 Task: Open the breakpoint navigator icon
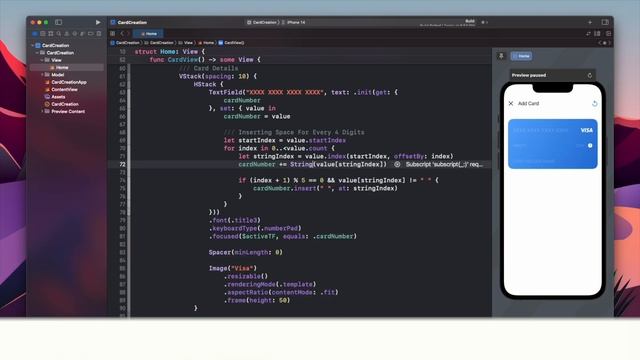(91, 33)
